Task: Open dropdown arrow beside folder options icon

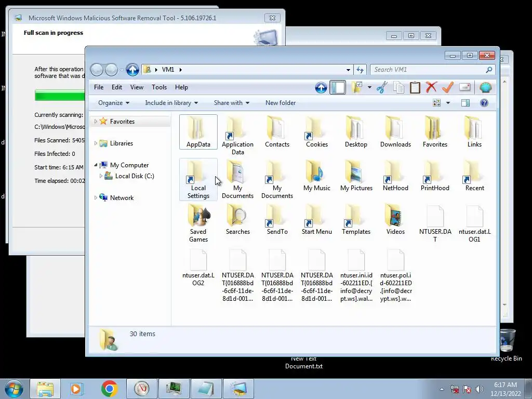Action: (x=369, y=87)
